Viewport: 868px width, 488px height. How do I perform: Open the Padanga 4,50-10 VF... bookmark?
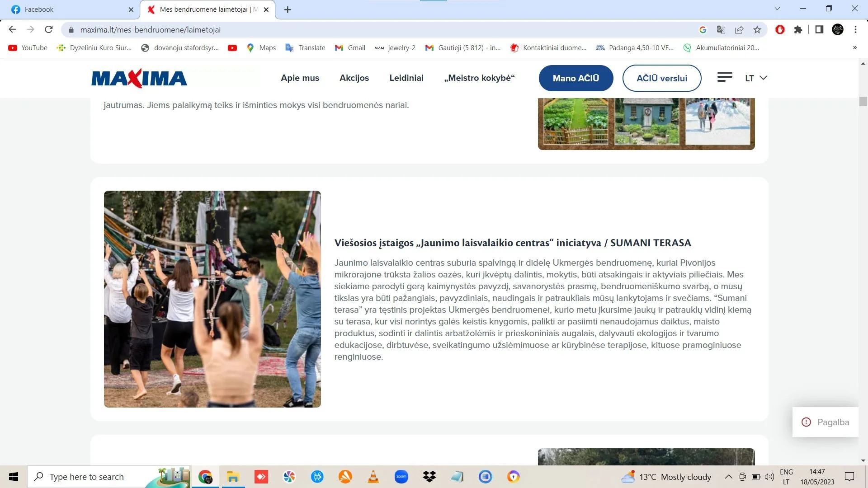point(635,47)
